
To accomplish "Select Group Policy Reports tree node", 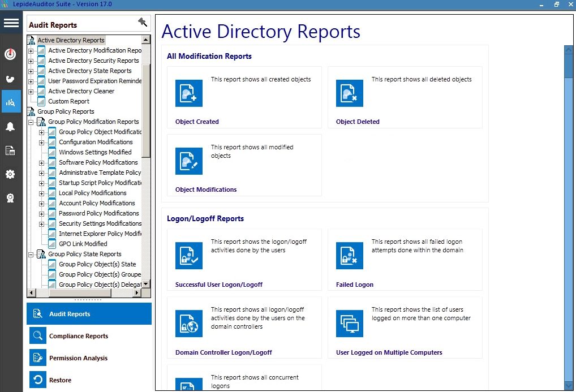I will pos(66,111).
